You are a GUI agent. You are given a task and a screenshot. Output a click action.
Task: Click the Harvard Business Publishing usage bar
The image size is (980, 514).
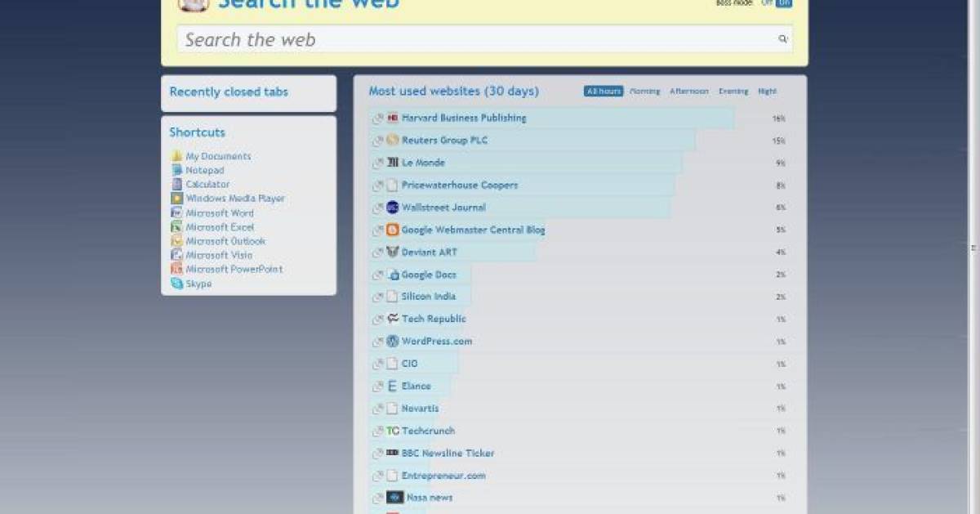[612, 118]
